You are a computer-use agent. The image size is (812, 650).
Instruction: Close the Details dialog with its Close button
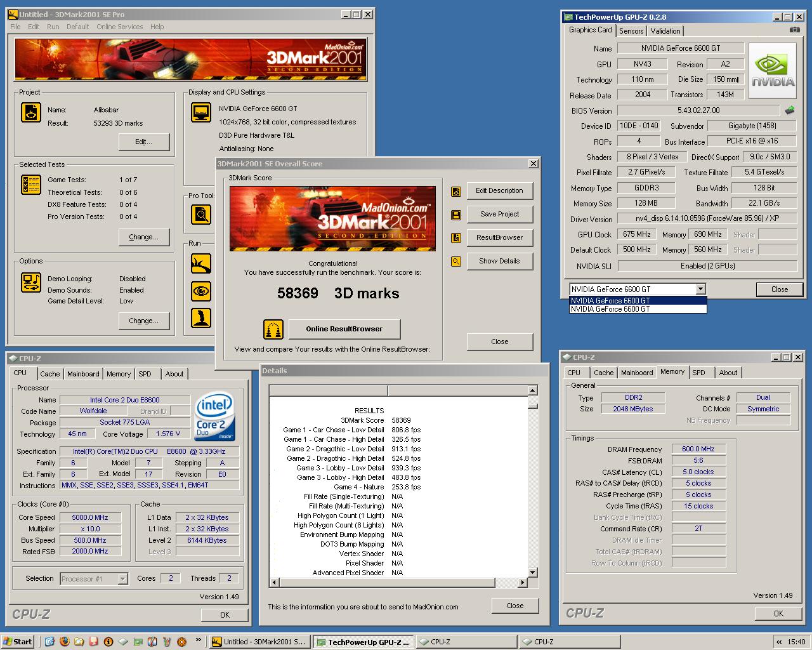515,606
